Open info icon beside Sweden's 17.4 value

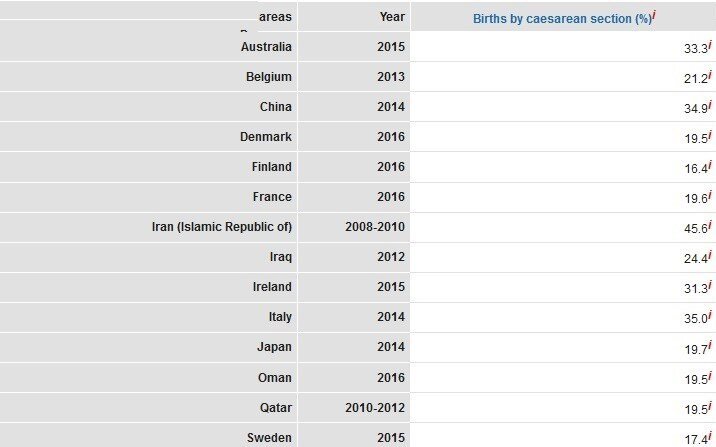(x=710, y=435)
